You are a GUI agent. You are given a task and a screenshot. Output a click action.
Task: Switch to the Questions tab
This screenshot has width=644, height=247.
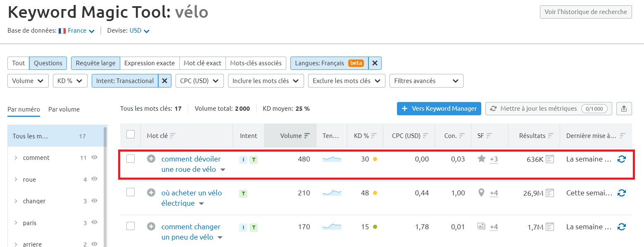click(48, 63)
